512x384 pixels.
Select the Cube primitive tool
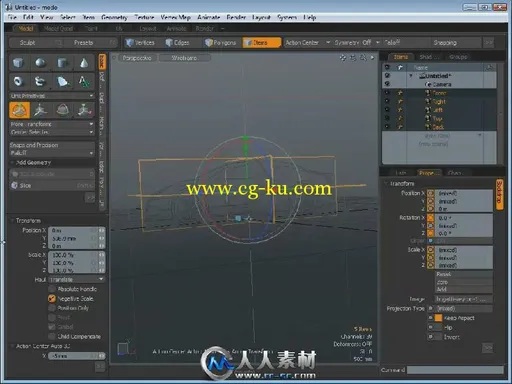[x=18, y=63]
